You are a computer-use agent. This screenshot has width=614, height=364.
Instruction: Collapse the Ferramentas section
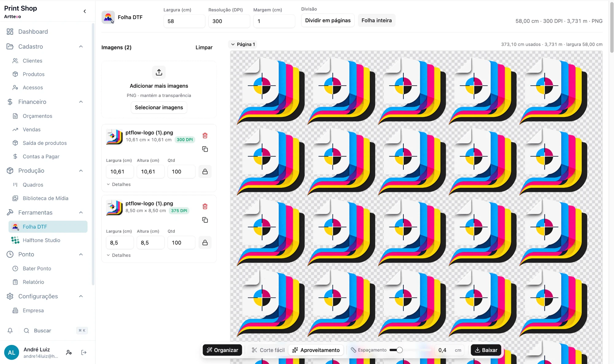click(x=81, y=213)
